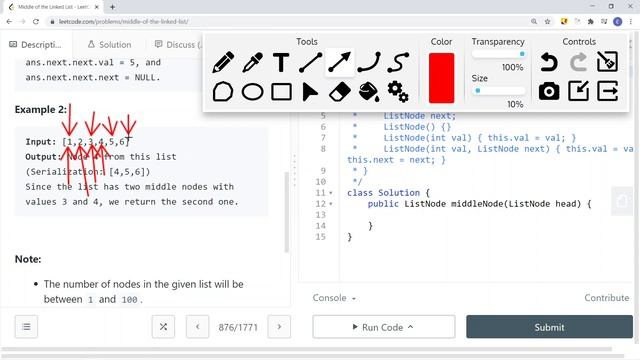Select the Pencil drawing tool
Viewport: 640px width, 360px height.
pyautogui.click(x=223, y=62)
